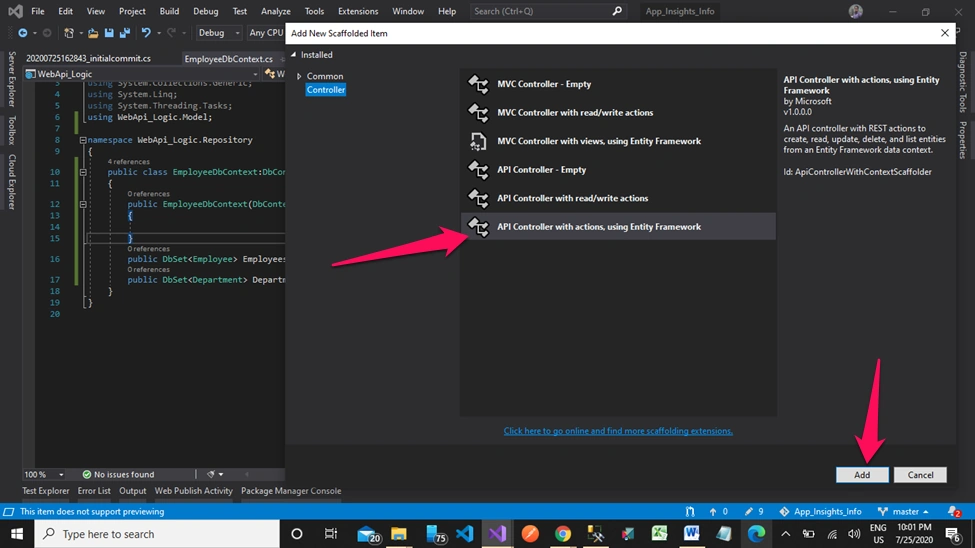This screenshot has height=548, width=975.
Task: Expand the Common tree node
Action: (x=299, y=77)
